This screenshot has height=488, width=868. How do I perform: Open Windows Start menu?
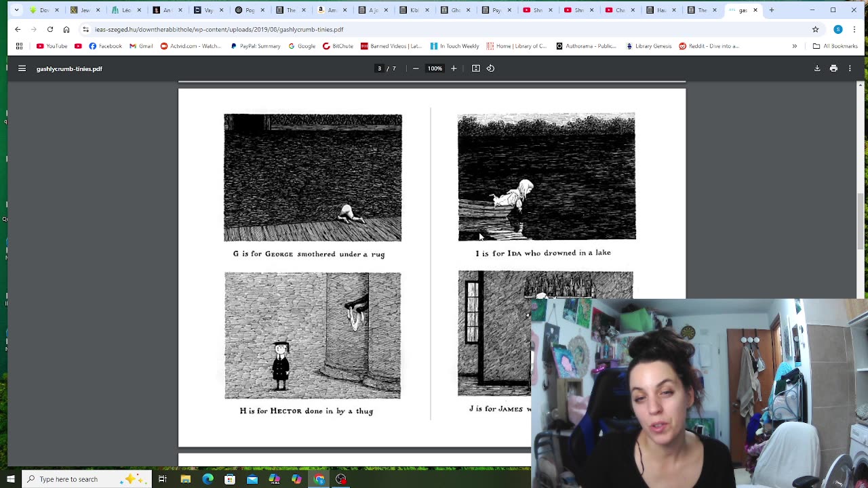click(10, 479)
